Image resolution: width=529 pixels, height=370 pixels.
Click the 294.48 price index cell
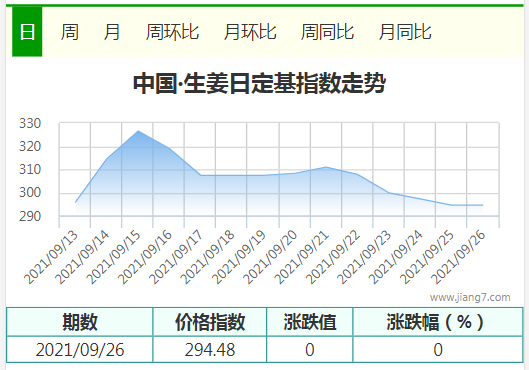pos(210,349)
